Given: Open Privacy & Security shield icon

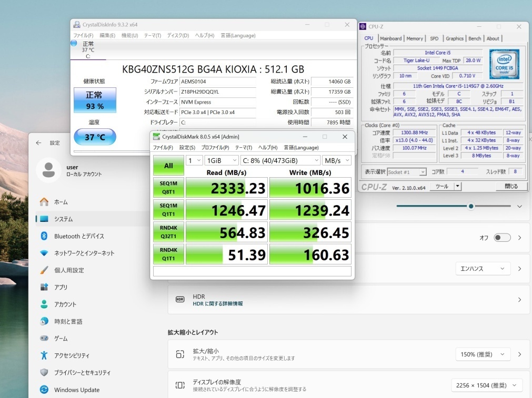Looking at the screenshot, I should 44,372.
